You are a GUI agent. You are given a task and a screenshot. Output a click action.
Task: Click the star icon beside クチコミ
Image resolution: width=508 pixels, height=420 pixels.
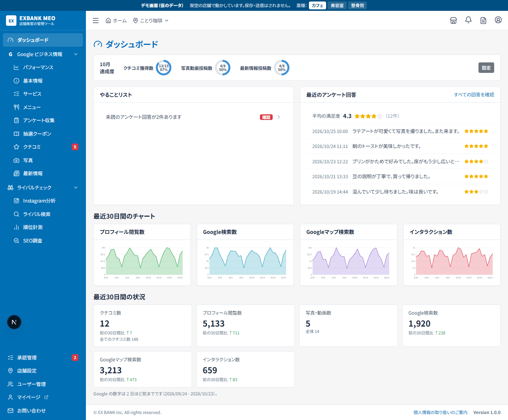pyautogui.click(x=16, y=147)
